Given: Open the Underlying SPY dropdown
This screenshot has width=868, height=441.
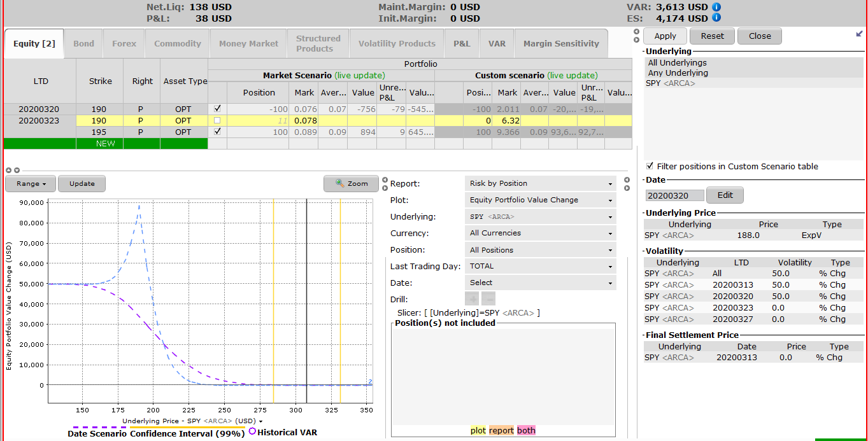Looking at the screenshot, I should click(540, 216).
